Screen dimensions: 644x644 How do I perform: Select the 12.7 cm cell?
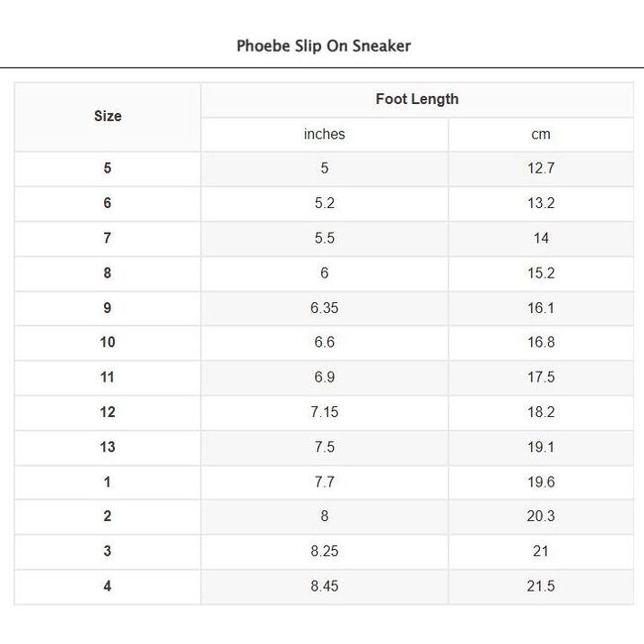(x=540, y=168)
